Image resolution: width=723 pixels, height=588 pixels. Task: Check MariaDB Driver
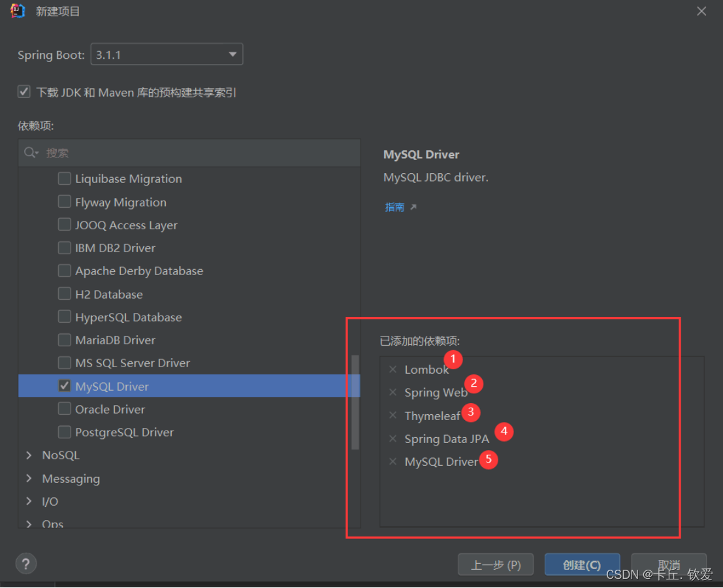coord(64,340)
